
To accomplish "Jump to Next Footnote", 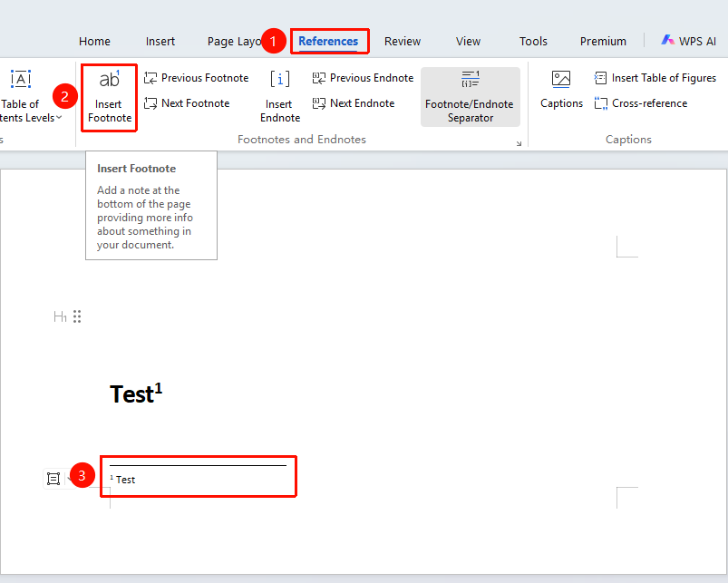I will click(x=187, y=103).
